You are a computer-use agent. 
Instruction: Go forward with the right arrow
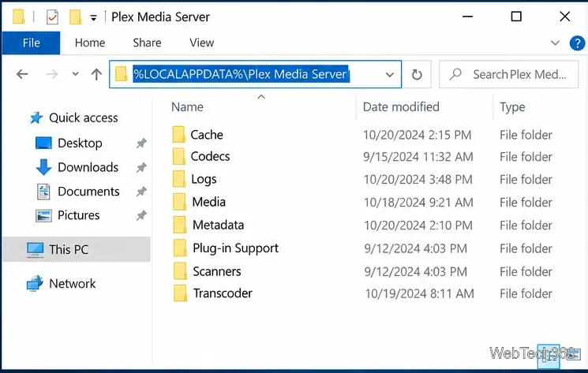pos(52,74)
